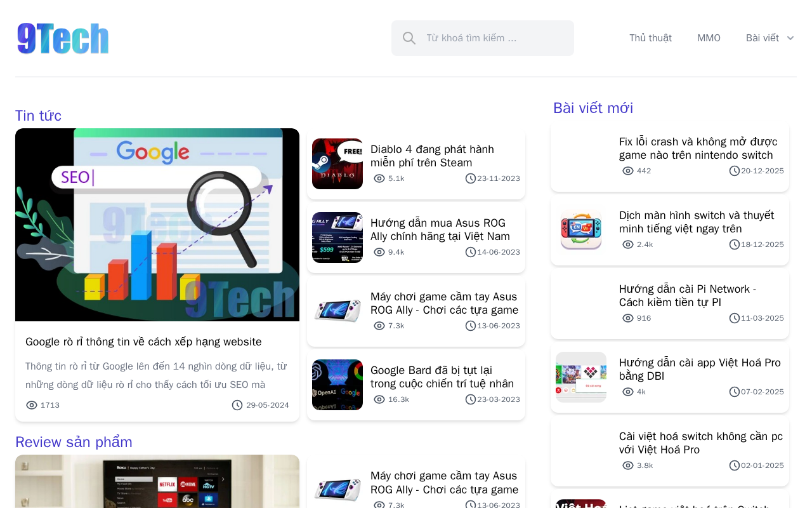The image size is (812, 508).
Task: Click the Roku TV image under Review sản phẩm
Action: [x=157, y=481]
